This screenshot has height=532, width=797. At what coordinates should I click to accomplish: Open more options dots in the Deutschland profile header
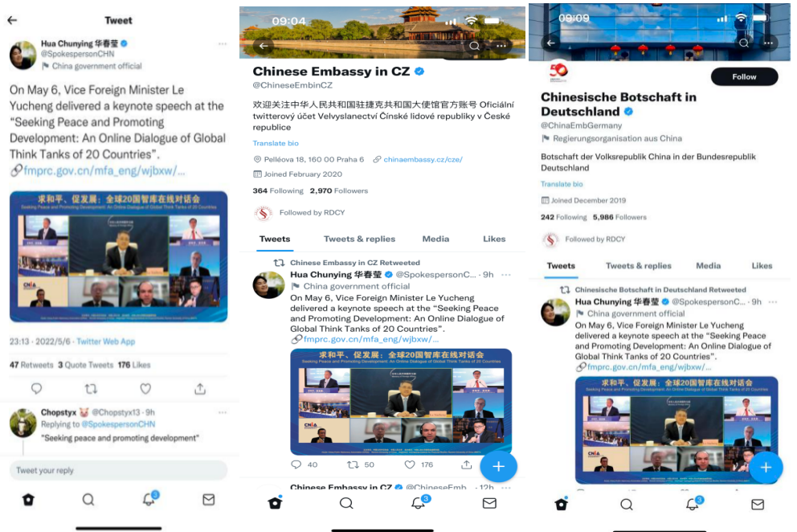[768, 43]
